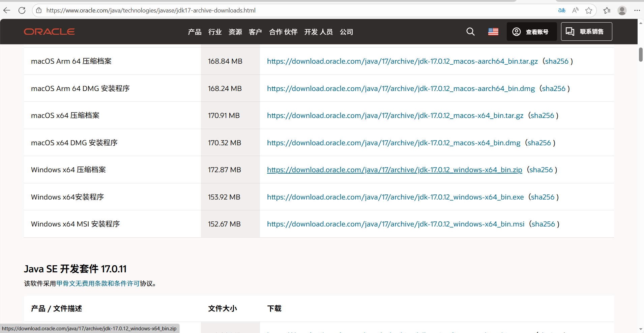644x333 pixels.
Task: Open sha256 for macOS x64 tar.gz
Action: pyautogui.click(x=542, y=116)
